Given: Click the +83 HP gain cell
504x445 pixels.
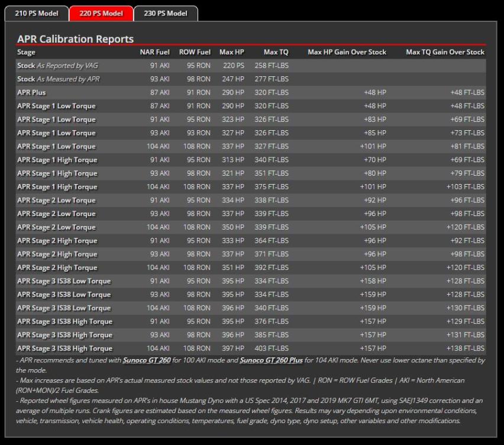Looking at the screenshot, I should click(375, 120).
